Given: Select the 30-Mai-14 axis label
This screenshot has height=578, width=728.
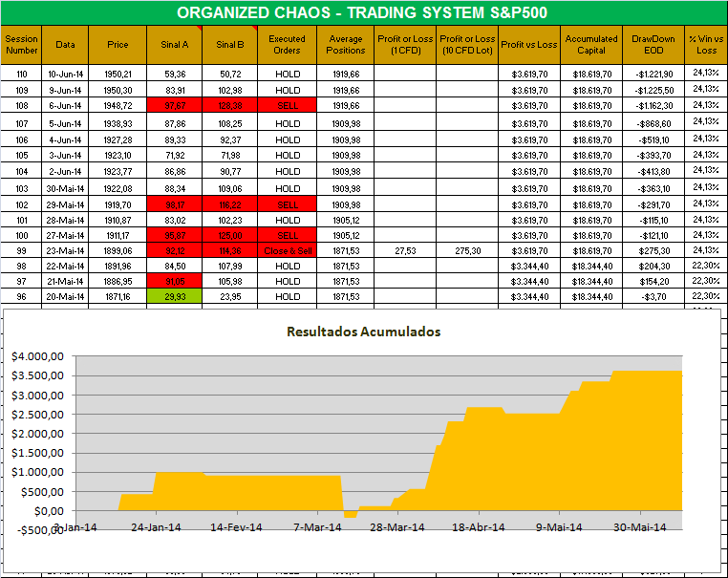Looking at the screenshot, I should [640, 527].
